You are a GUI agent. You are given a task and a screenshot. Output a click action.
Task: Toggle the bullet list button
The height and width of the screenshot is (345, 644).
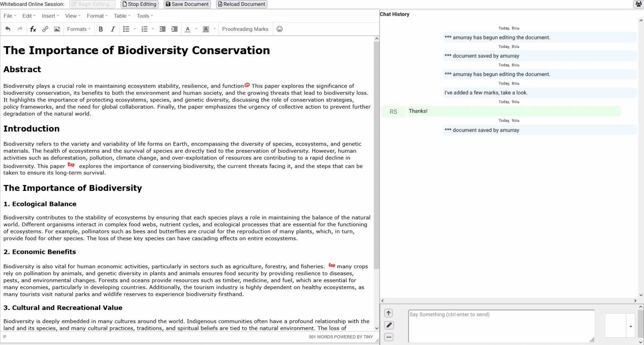[126, 29]
